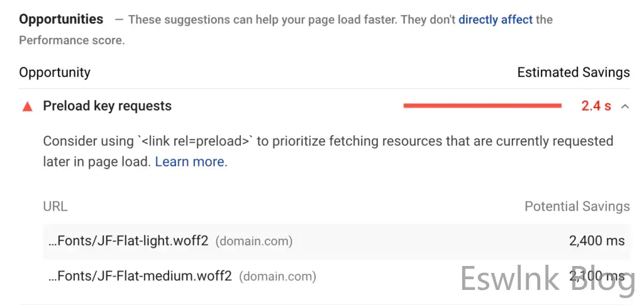Follow the "Learn more" link
Viewport: 644px width, 305px height.
click(x=190, y=162)
